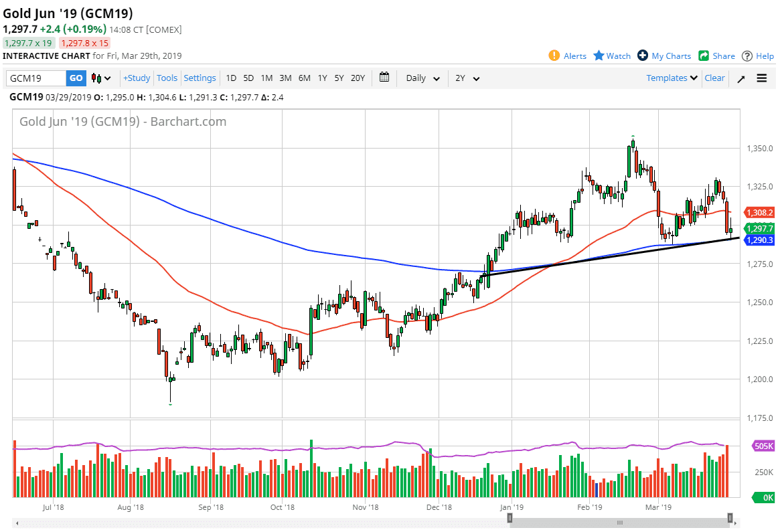Select the 1M time range
The image size is (780, 532).
[x=266, y=78]
